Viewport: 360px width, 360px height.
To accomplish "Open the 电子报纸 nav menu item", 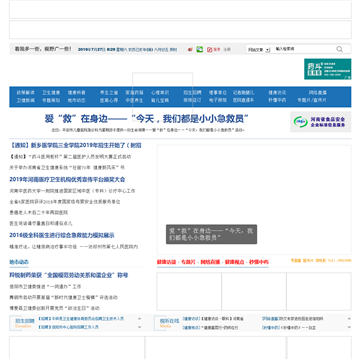I will click(218, 100).
